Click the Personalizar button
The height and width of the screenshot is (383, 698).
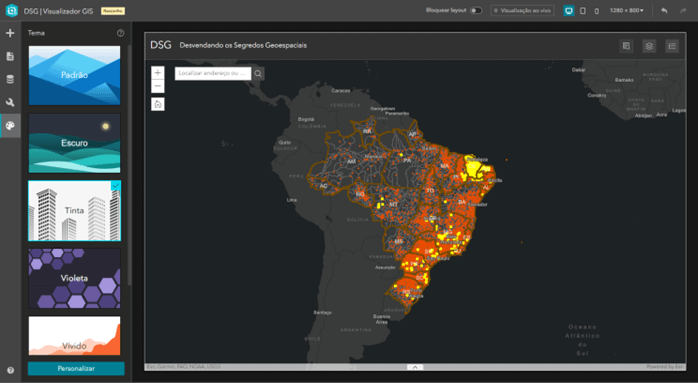(x=76, y=368)
